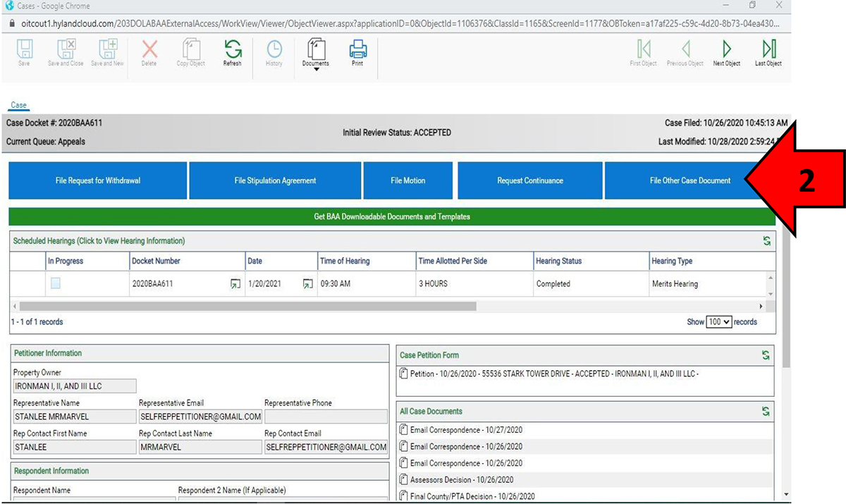Screen dimensions: 846x504
Task: Refresh the Scheduled Hearings panel
Action: [x=766, y=241]
